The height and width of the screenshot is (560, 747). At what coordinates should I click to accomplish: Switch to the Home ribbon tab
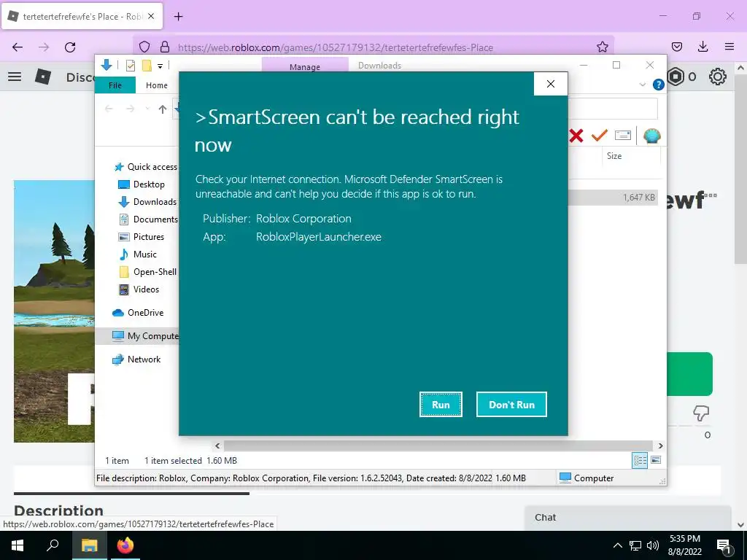[157, 85]
